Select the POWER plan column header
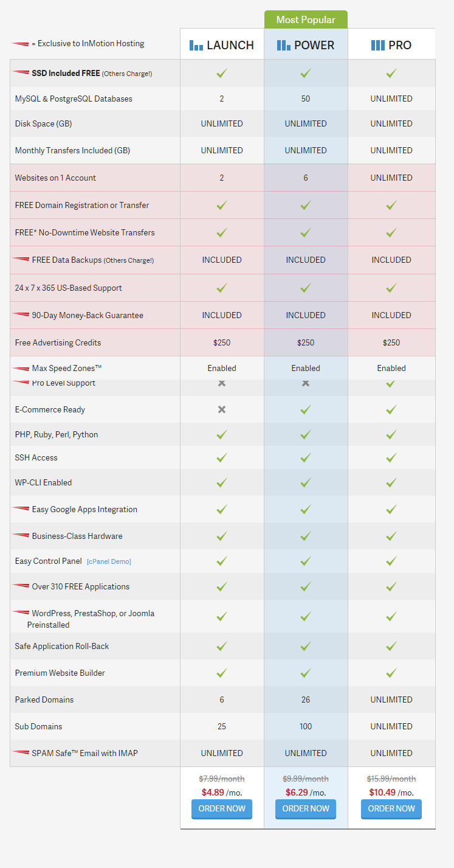 [x=306, y=45]
